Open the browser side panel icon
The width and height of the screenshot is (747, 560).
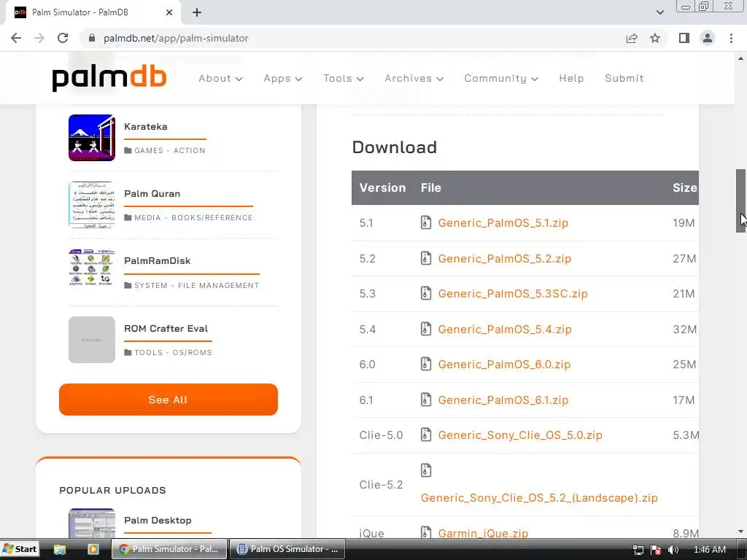(684, 38)
